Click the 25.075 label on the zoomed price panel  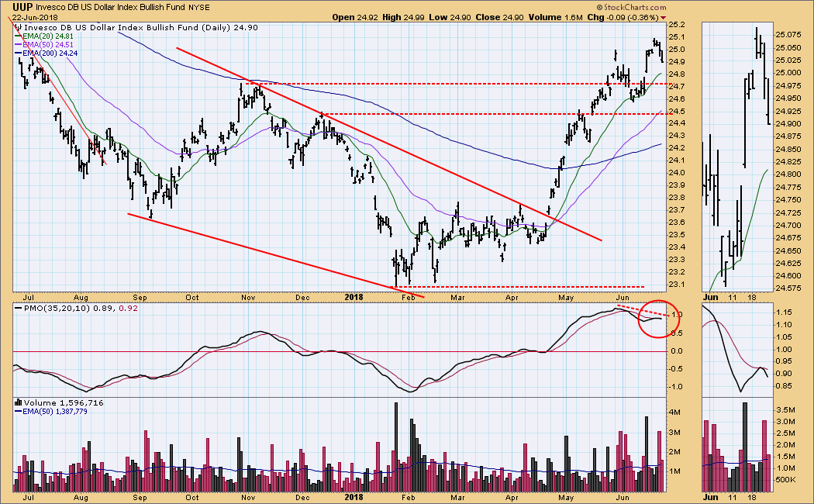coord(788,35)
